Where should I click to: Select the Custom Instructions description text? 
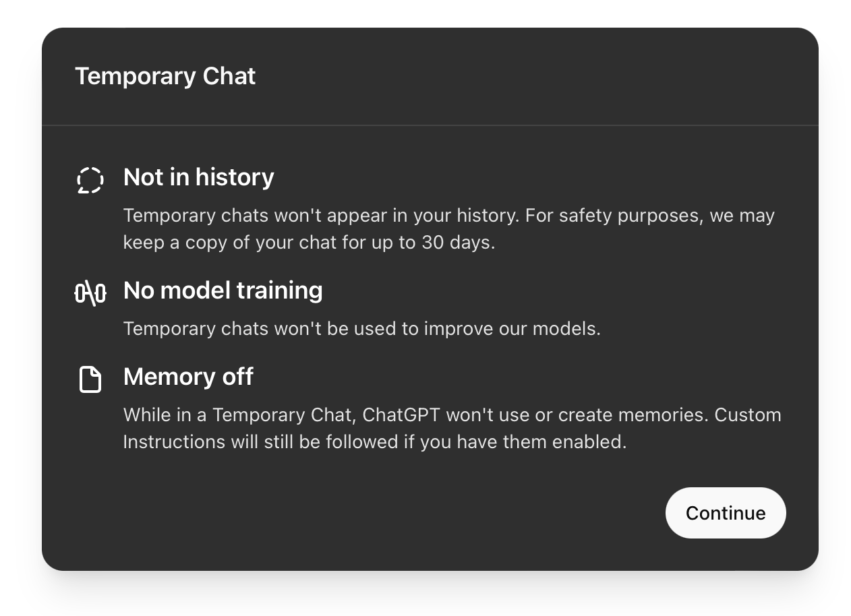click(452, 428)
